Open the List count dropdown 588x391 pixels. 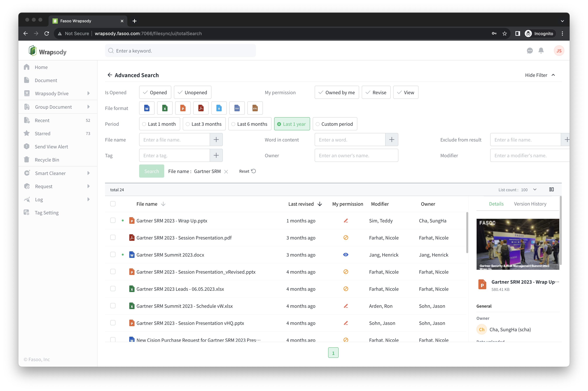click(535, 190)
